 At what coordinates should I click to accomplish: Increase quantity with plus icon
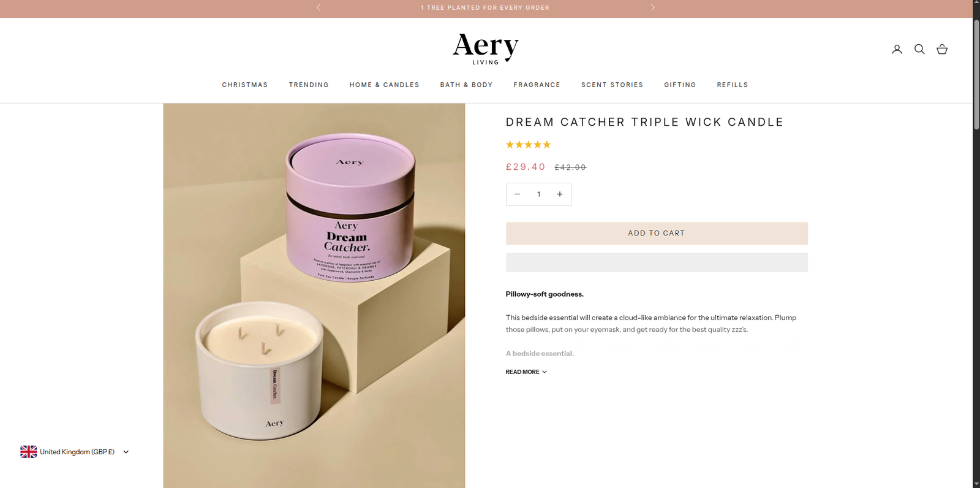tap(559, 194)
